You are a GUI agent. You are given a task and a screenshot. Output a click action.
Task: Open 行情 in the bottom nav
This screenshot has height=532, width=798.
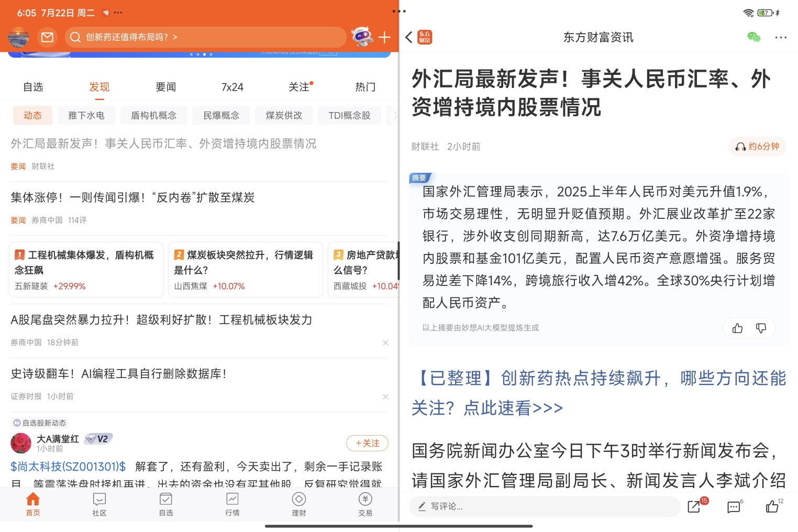point(232,504)
